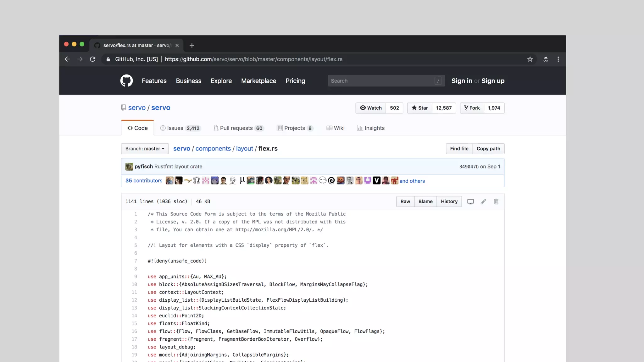Click the lock icon in the address bar

point(108,59)
